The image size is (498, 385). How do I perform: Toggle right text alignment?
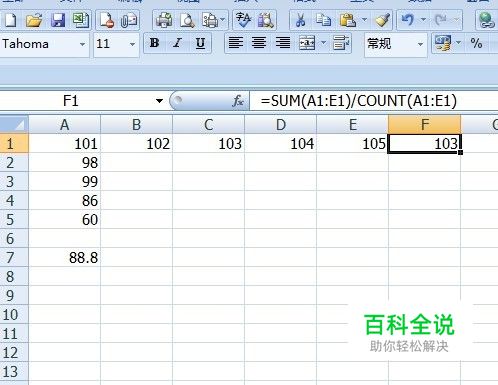(x=283, y=43)
